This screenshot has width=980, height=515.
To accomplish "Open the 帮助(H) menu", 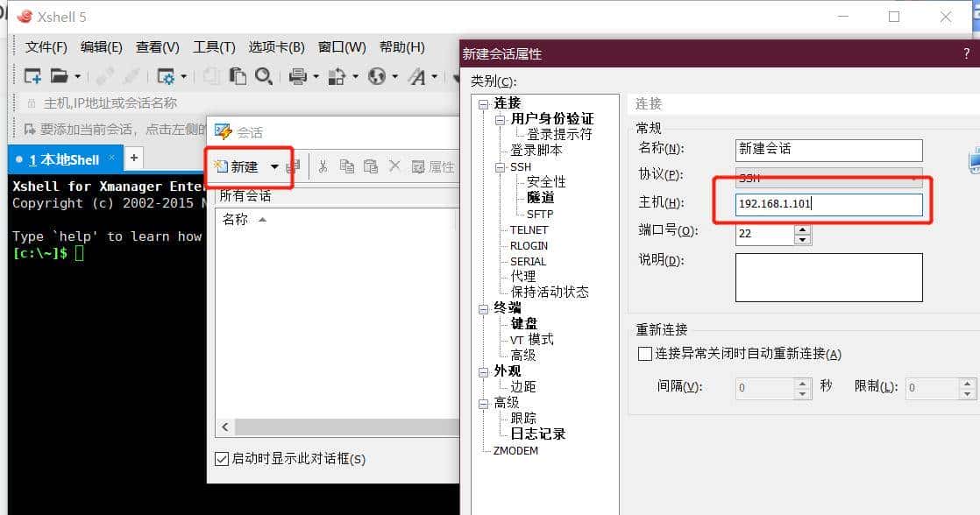I will tap(401, 47).
